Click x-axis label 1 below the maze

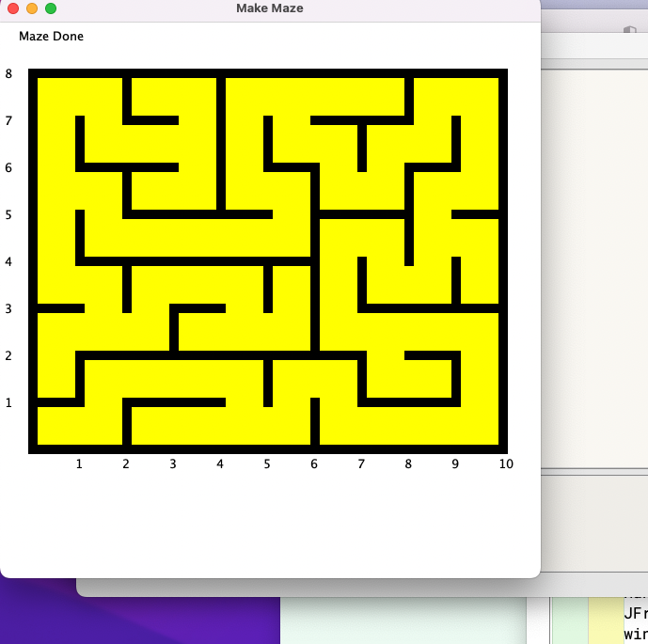pos(79,463)
